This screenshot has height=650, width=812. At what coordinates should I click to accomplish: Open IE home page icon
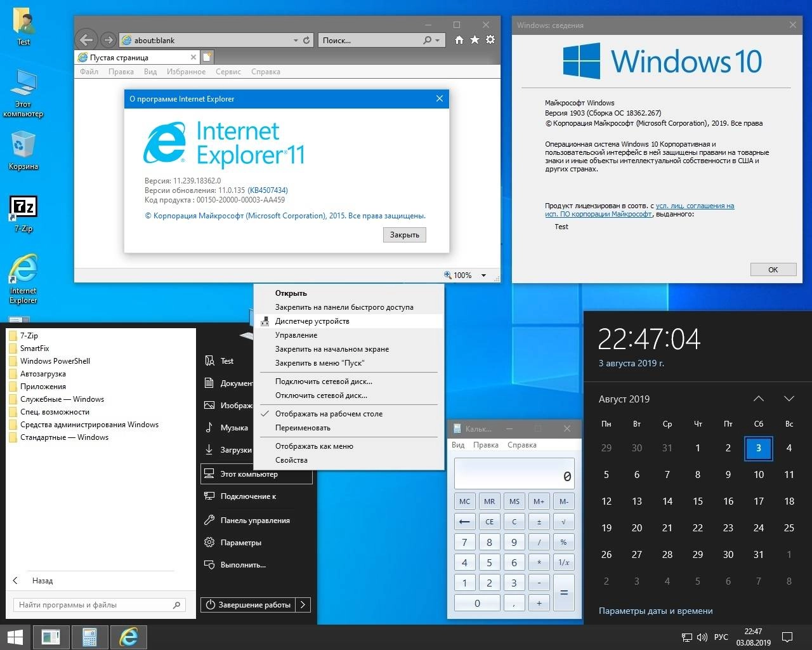459,40
